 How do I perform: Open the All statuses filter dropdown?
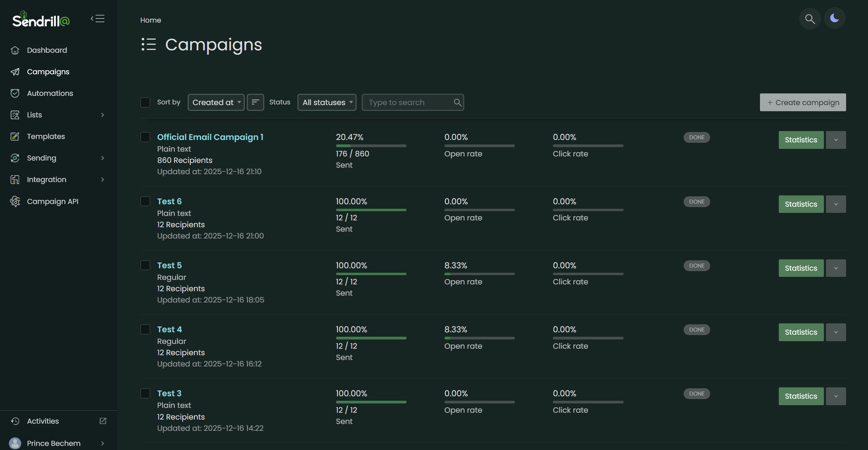coord(327,102)
